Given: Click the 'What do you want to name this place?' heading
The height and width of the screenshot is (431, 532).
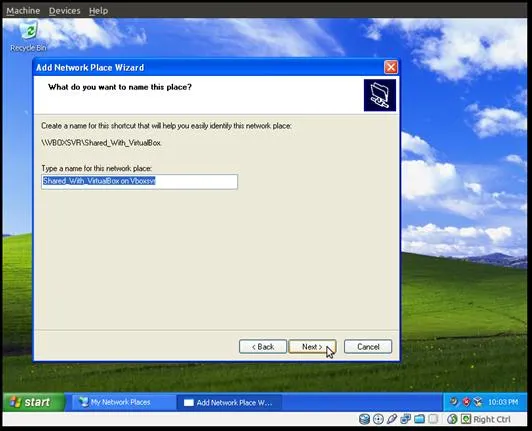Looking at the screenshot, I should [x=120, y=87].
